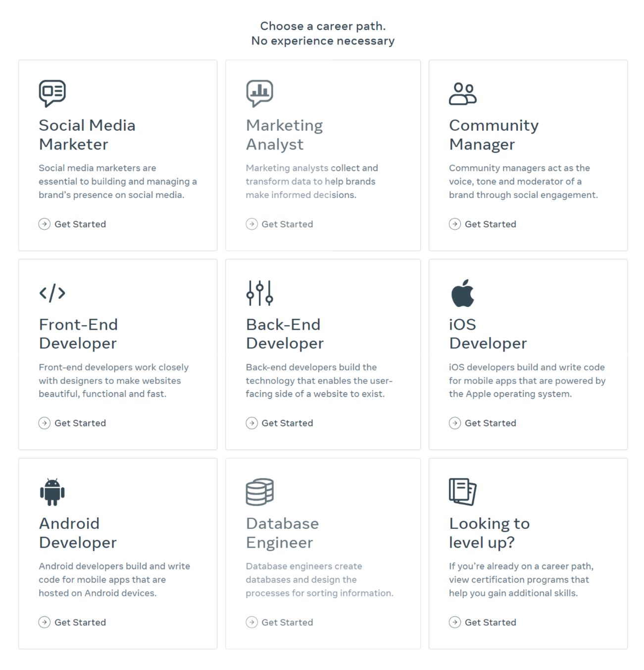Get Started with Database Engineer path
644x670 pixels.
tap(279, 622)
